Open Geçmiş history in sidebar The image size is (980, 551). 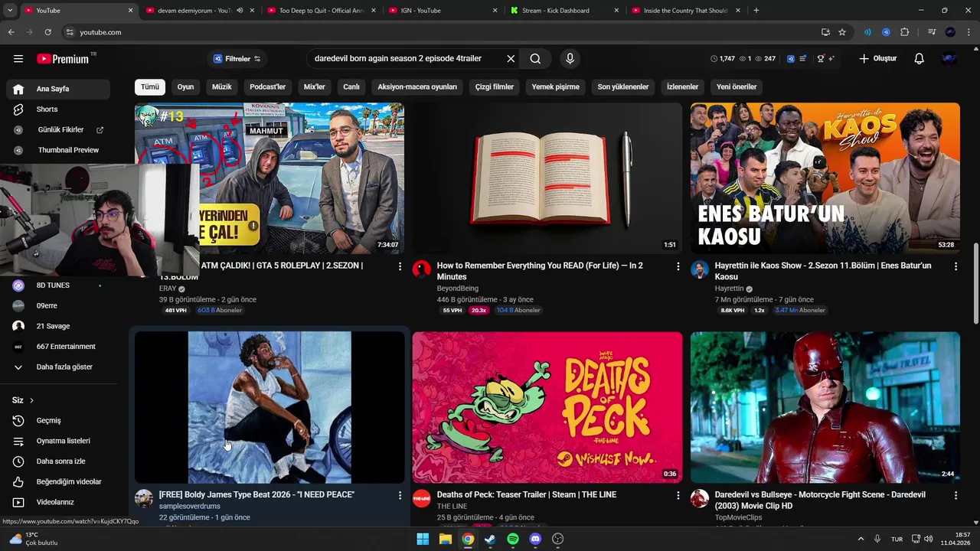58,421
